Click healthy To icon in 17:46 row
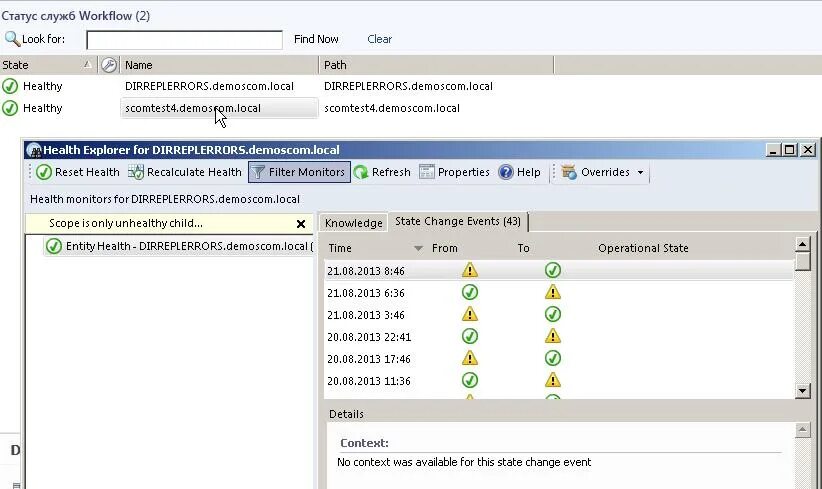822x489 pixels. coord(553,358)
